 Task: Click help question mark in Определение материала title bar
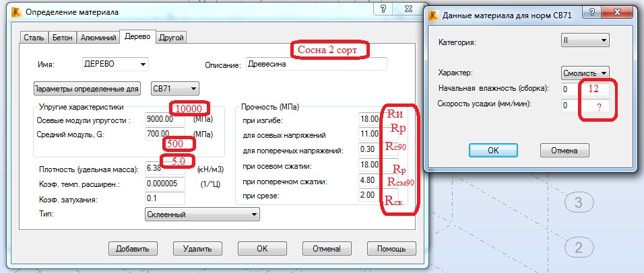coord(383,9)
